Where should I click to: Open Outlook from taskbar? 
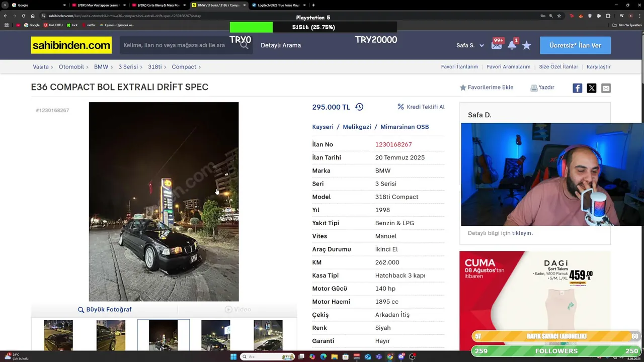(x=368, y=356)
